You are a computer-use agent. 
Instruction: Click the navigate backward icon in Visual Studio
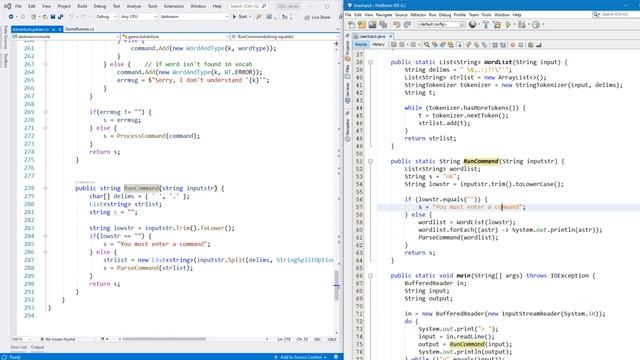tap(11, 17)
